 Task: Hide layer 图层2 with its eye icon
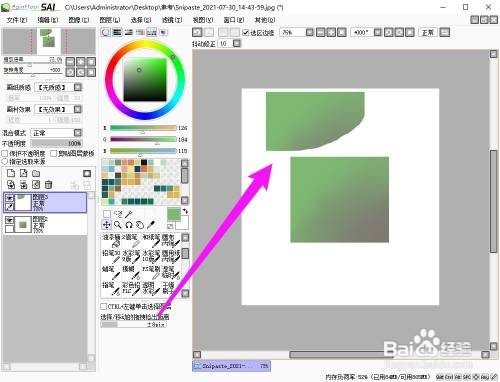tap(10, 220)
